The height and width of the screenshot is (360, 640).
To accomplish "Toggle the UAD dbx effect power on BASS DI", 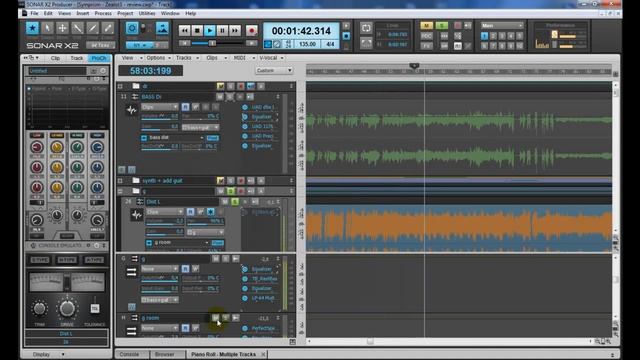I will [245, 107].
